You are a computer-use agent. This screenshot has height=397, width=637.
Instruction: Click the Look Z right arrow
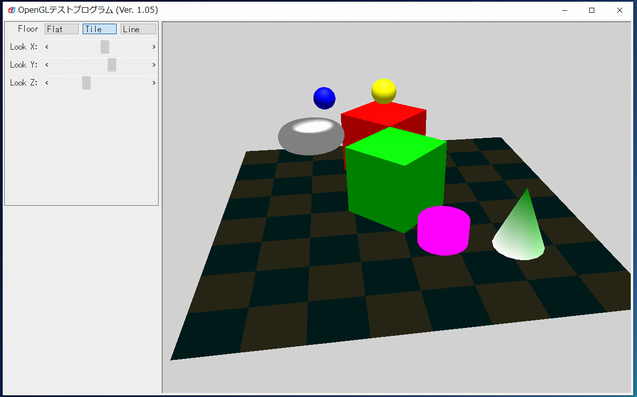pos(154,82)
